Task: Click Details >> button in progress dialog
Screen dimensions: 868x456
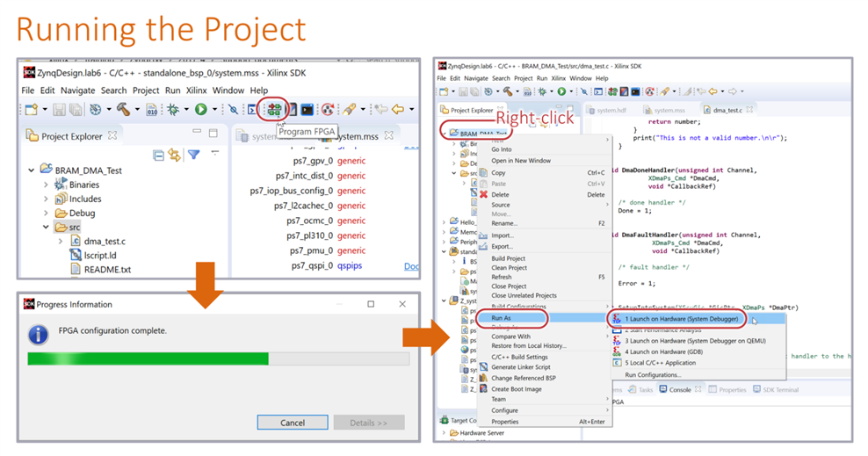Action: click(x=368, y=423)
